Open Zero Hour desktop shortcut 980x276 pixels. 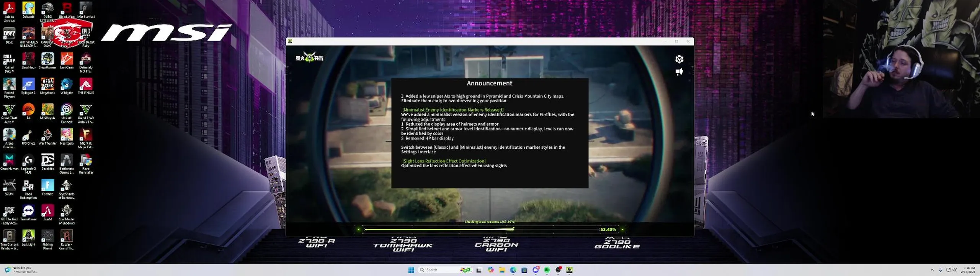tap(28, 61)
